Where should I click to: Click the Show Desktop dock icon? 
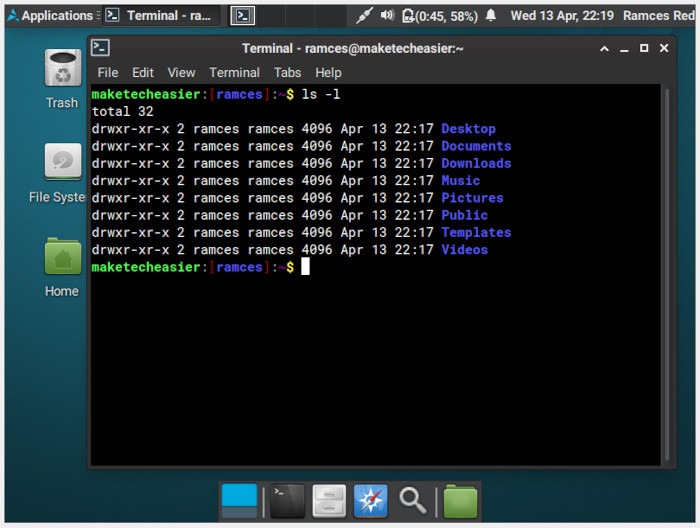click(x=239, y=501)
